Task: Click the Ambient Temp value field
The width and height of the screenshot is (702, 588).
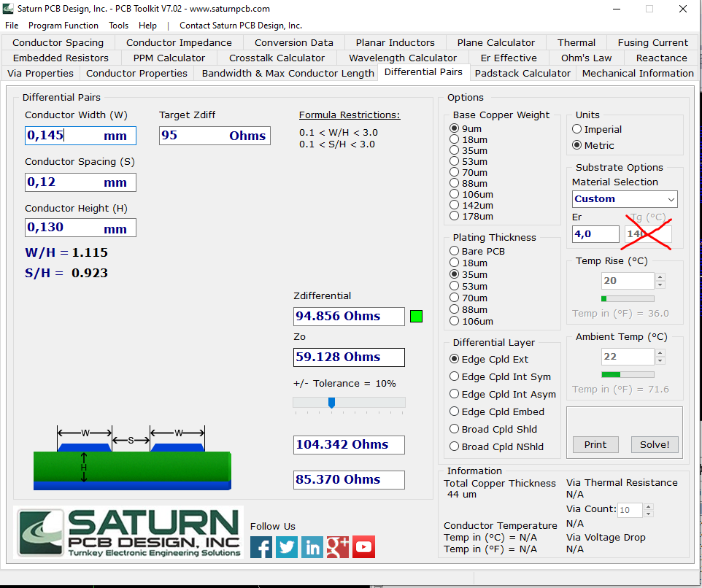Action: tap(628, 357)
